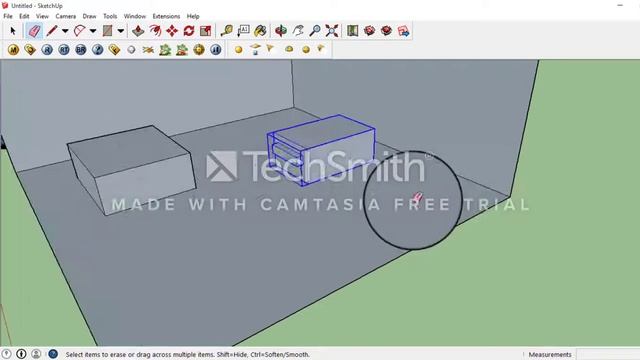640x360 pixels.
Task: Add a V-Ray dome light
Action: pos(289,49)
